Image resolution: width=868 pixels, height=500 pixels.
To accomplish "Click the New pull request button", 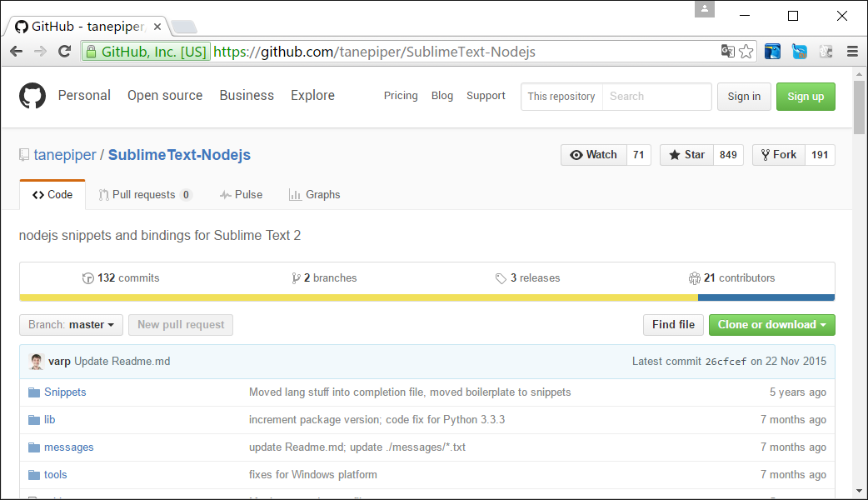I will click(x=181, y=325).
